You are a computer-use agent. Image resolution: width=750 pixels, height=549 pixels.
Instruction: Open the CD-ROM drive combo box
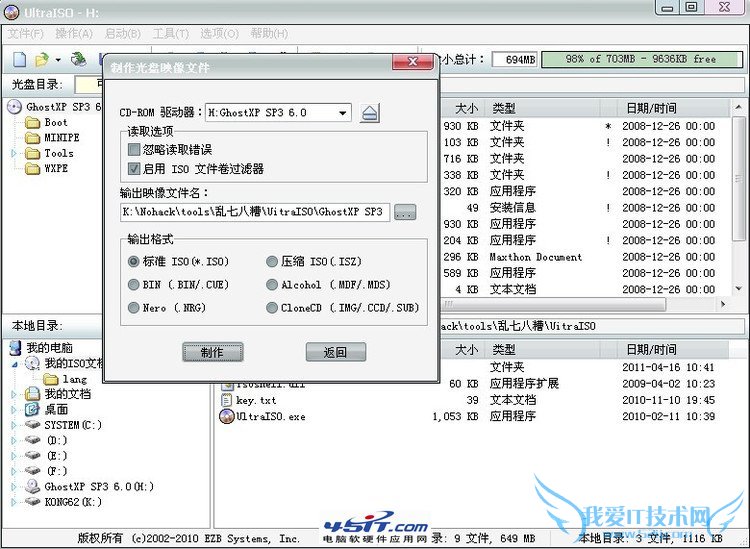[278, 113]
